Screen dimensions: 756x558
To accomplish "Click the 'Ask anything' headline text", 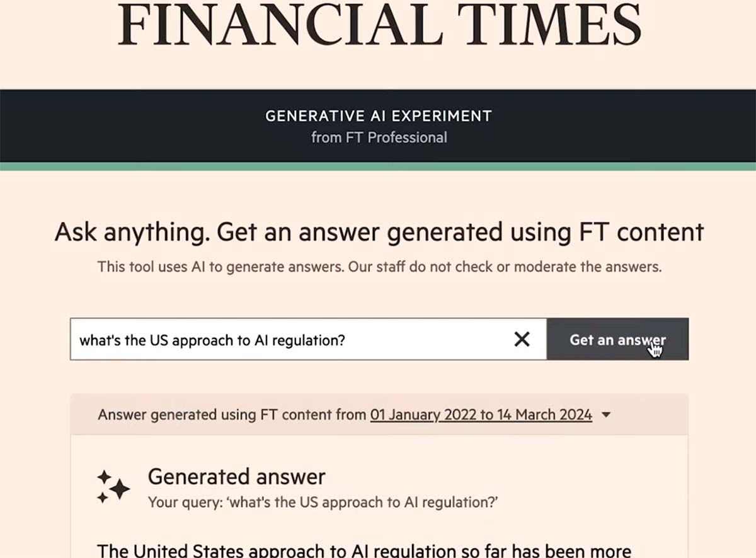I will tap(132, 232).
